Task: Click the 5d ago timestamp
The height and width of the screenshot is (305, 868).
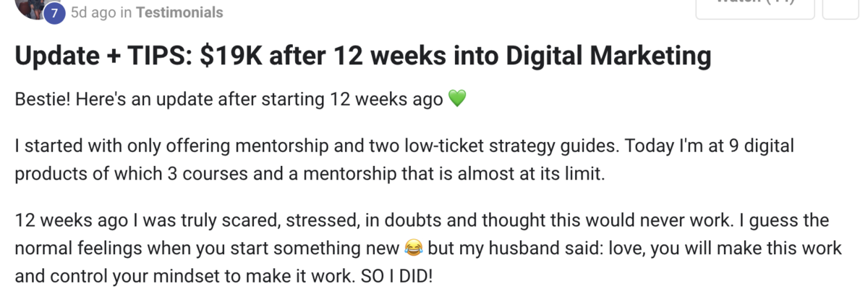Action: 93,12
